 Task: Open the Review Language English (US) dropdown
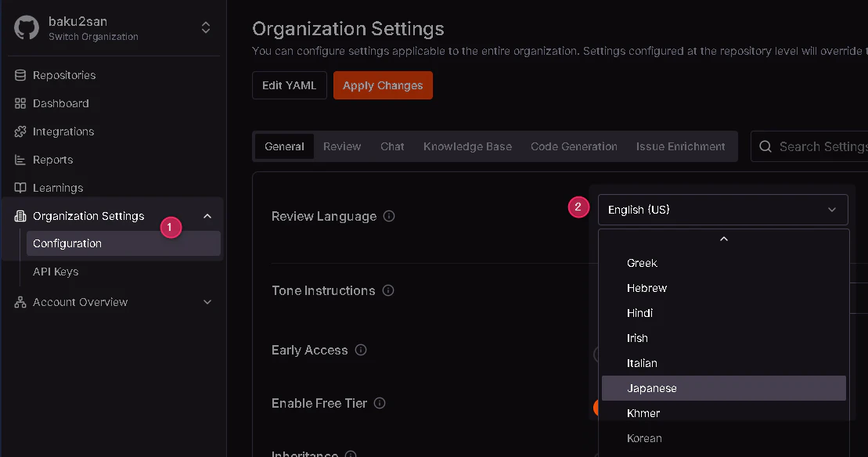(723, 210)
